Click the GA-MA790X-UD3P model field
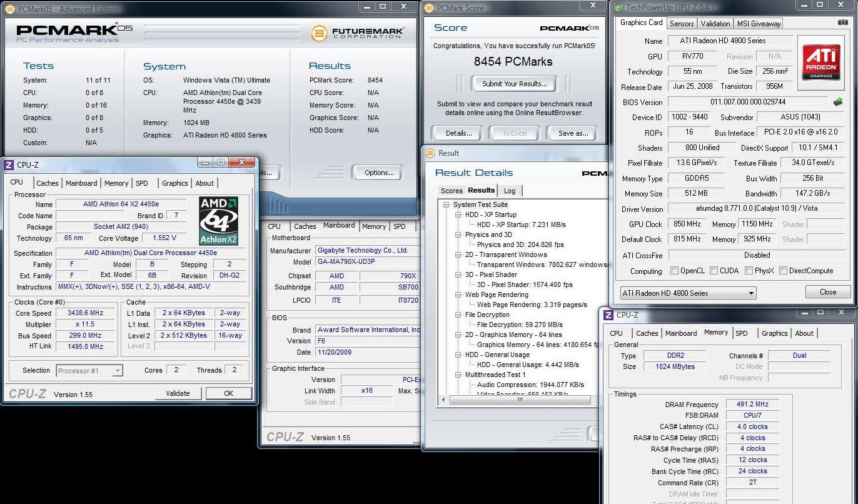858x504 pixels. pos(368,262)
